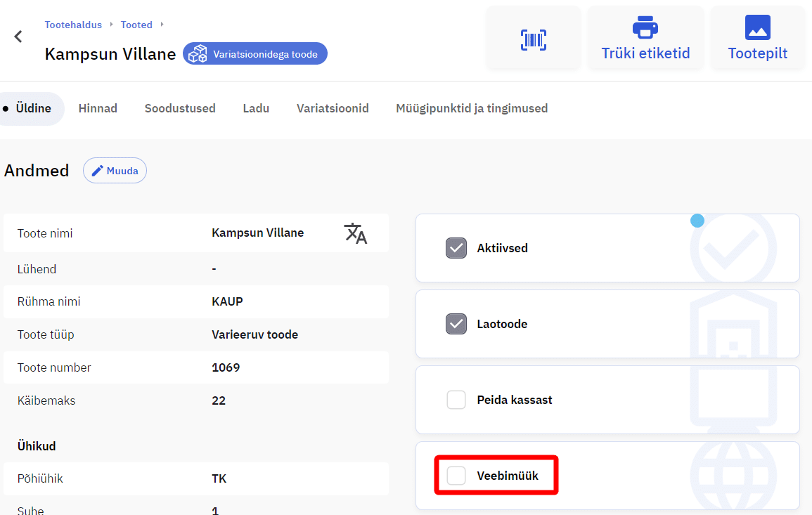This screenshot has height=515, width=812.
Task: Click the translate icon beside product name
Action: 356,233
